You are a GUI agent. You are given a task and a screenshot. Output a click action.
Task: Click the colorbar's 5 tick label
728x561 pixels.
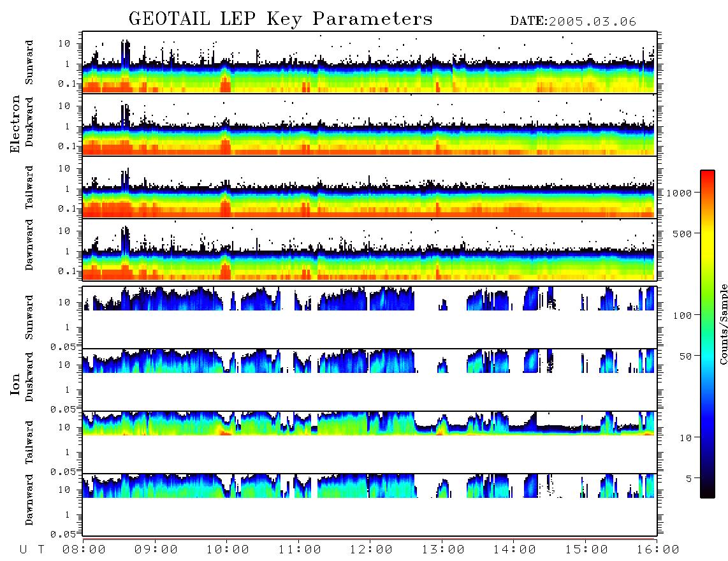pyautogui.click(x=688, y=478)
